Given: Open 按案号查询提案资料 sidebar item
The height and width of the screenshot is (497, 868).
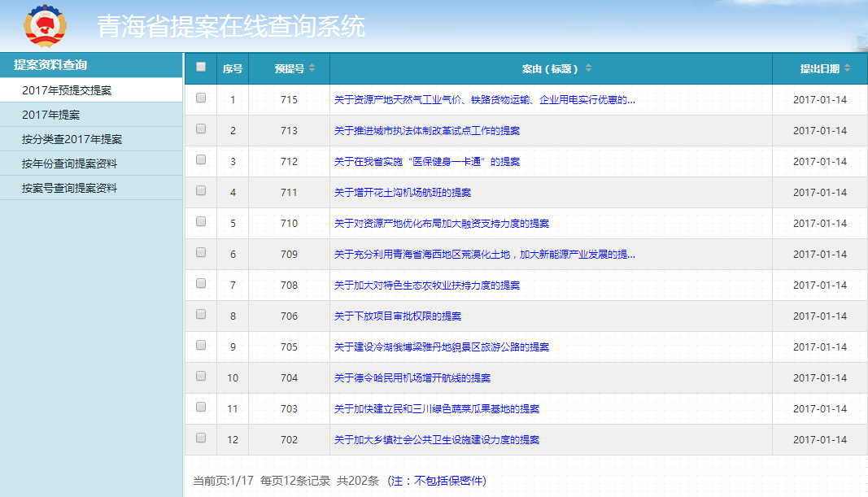Looking at the screenshot, I should pyautogui.click(x=69, y=188).
